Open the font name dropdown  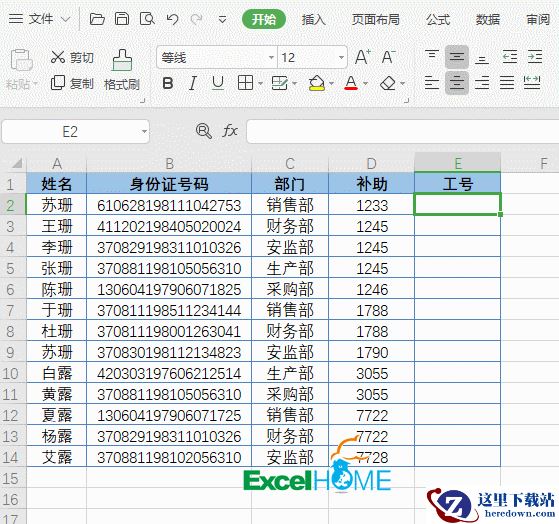pos(271,57)
